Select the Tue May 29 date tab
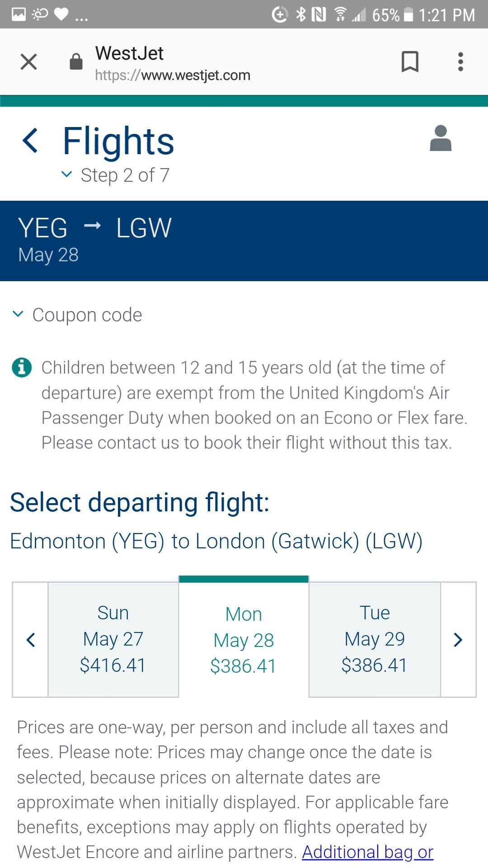The width and height of the screenshot is (488, 868). point(375,639)
